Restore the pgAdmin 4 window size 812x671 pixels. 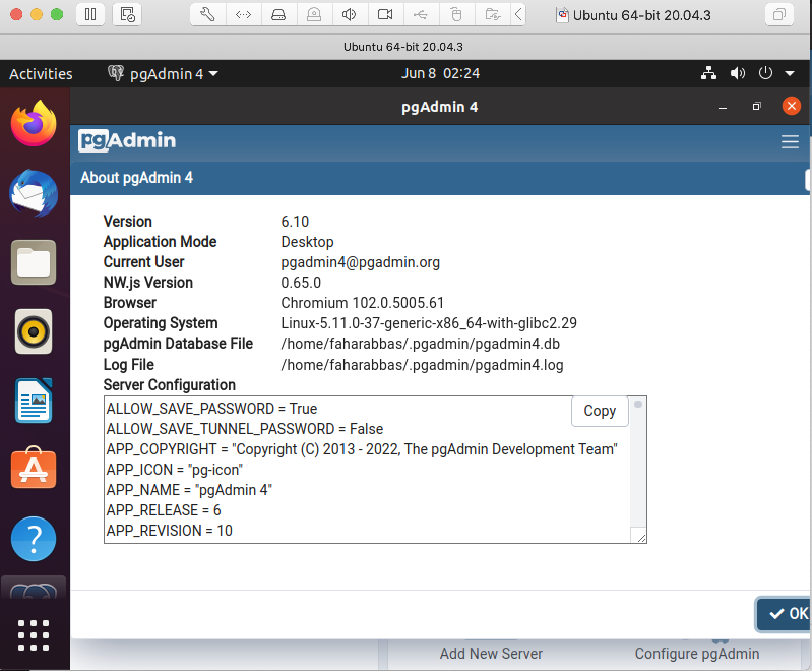[x=757, y=106]
